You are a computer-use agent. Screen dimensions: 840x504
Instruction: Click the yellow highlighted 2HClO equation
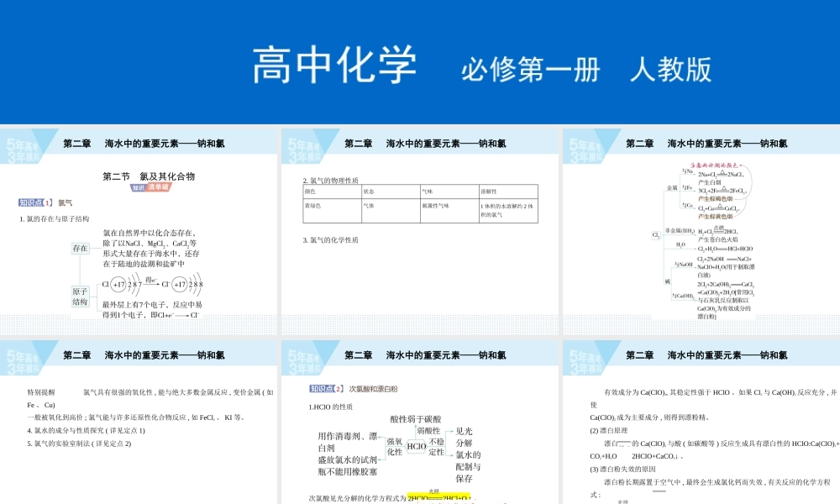coord(439,497)
